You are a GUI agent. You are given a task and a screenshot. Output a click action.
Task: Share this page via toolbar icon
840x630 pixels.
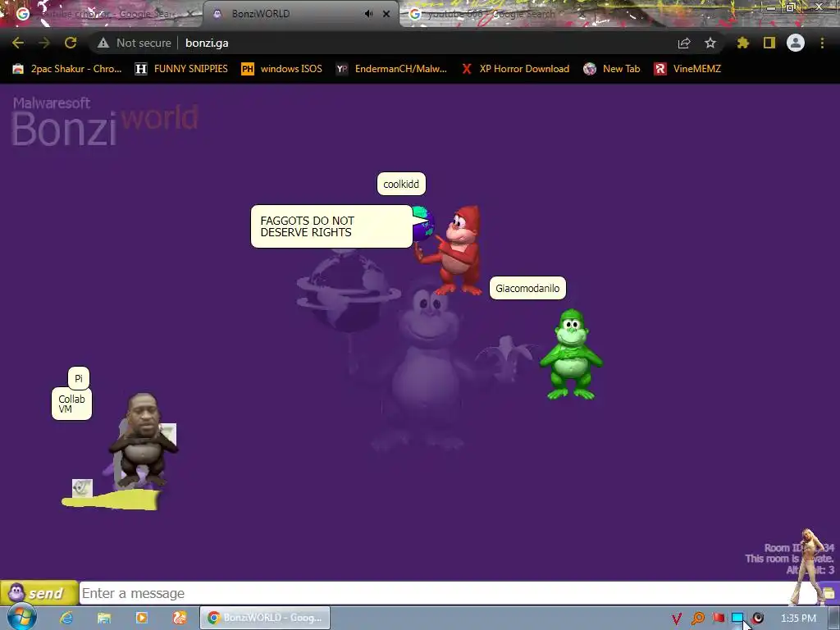pyautogui.click(x=684, y=43)
